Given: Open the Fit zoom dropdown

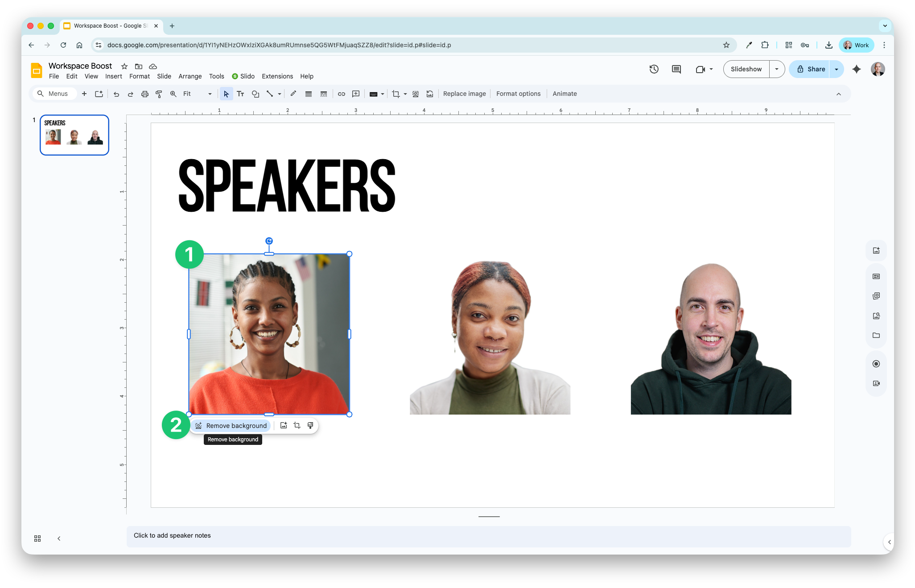Looking at the screenshot, I should click(197, 94).
